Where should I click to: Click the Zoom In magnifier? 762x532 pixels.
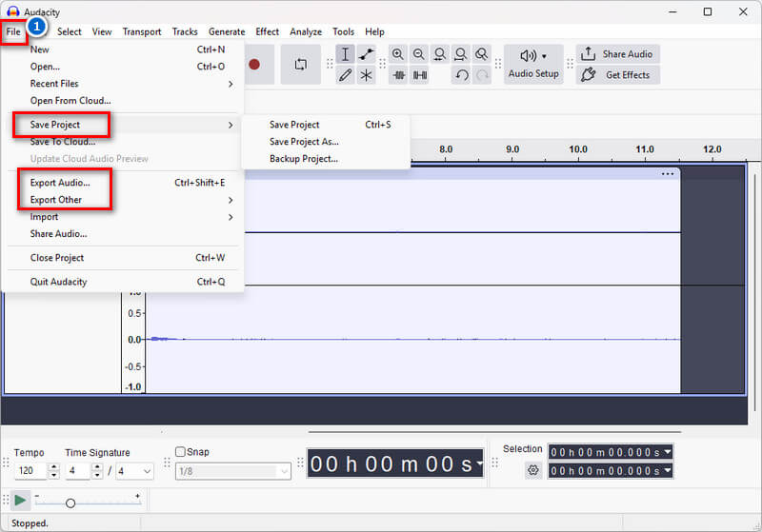pyautogui.click(x=397, y=54)
